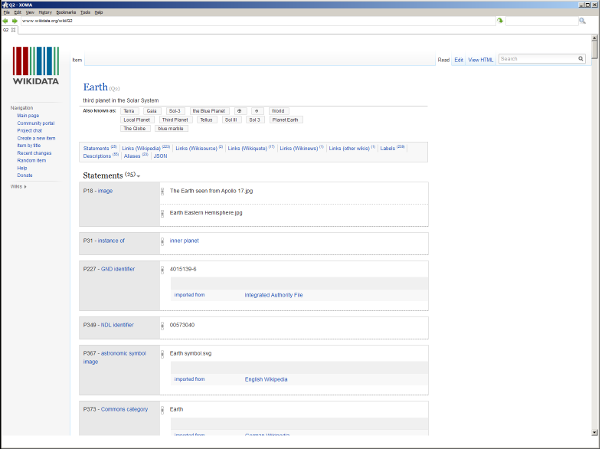Expand the 'Wikis' section in the sidebar
Viewport: 600px width, 449px height.
click(x=18, y=186)
